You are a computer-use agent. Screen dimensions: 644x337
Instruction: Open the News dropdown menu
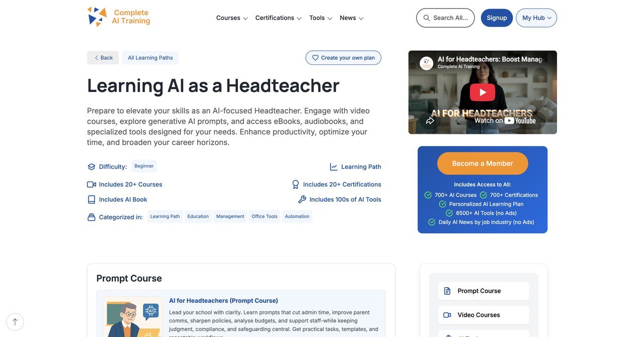click(352, 18)
